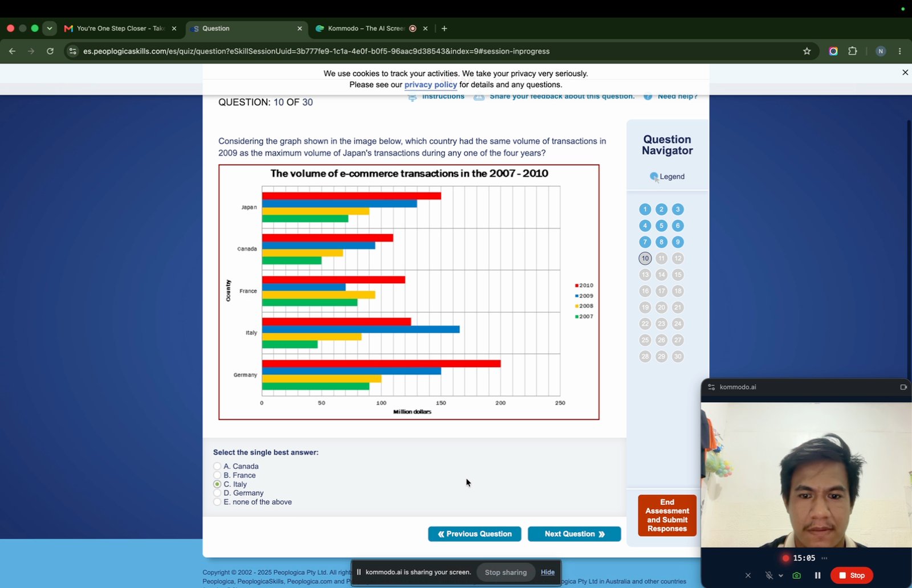This screenshot has height=588, width=912.
Task: Stop the Kommodo recording
Action: (852, 575)
